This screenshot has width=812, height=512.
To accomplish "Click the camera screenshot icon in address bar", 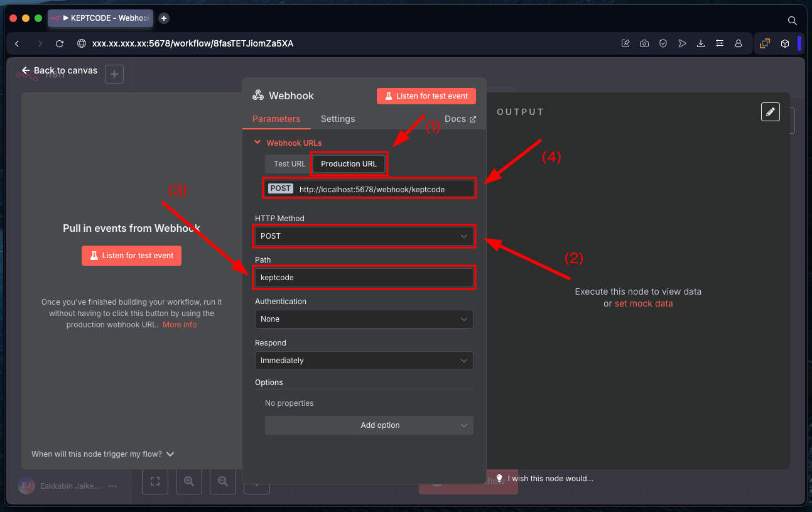I will click(x=644, y=44).
